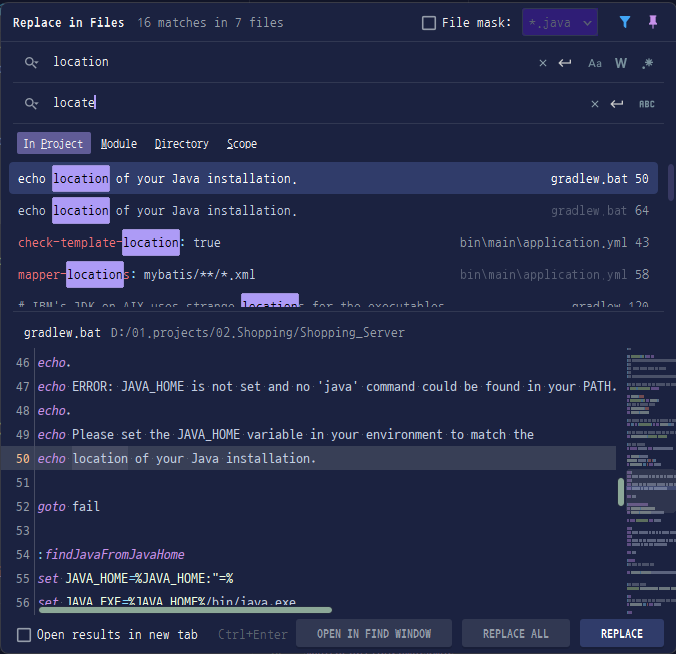
Task: Toggle Words (W) whole-word option
Action: [621, 63]
